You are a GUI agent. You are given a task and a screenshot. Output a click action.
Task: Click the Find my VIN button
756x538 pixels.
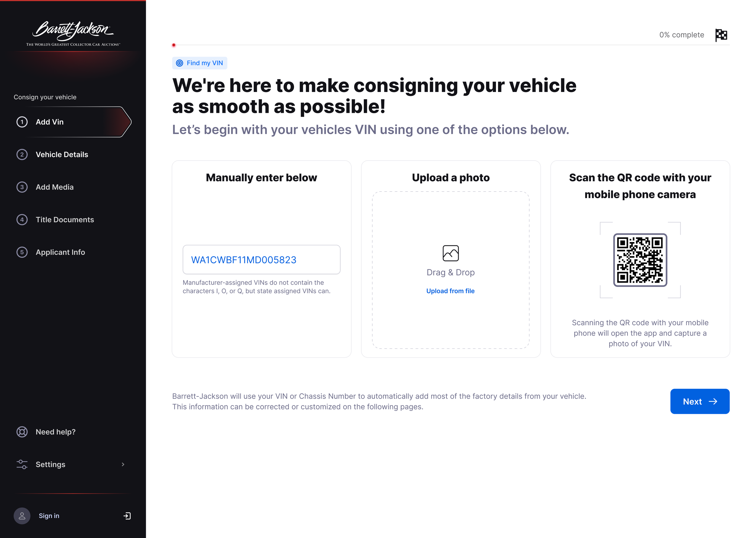200,63
